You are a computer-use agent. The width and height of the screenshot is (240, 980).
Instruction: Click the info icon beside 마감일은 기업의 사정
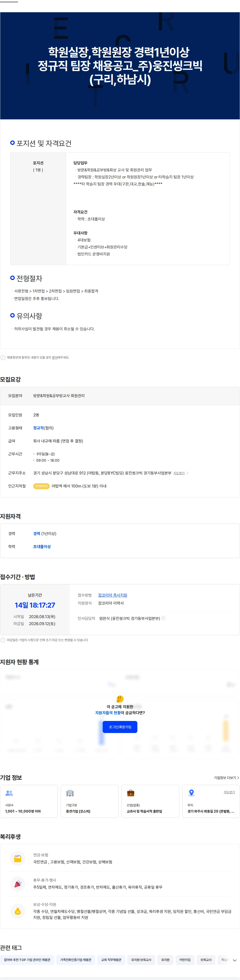click(3, 640)
